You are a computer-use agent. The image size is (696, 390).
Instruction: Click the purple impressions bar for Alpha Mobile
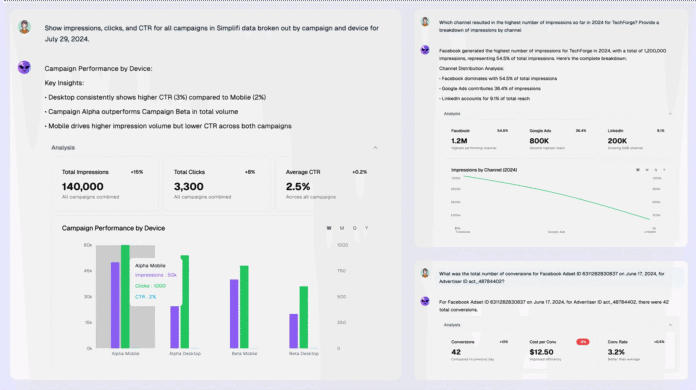(115, 305)
